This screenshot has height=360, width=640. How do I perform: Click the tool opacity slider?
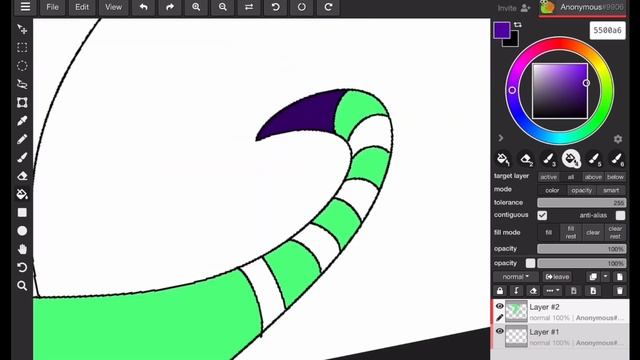coord(581,249)
